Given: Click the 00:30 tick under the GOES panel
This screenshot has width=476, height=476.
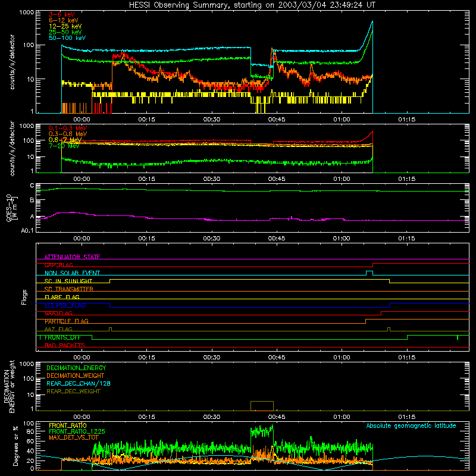Looking at the screenshot, I should click(x=212, y=239).
